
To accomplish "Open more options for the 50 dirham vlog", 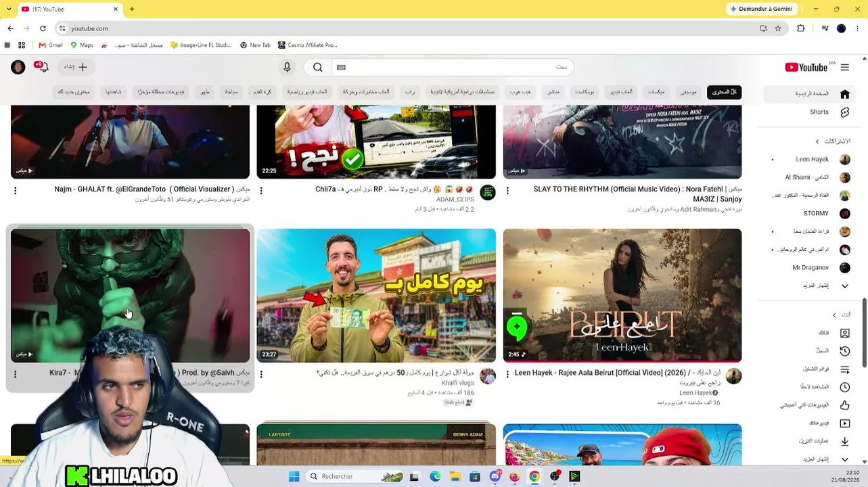I will 261,374.
